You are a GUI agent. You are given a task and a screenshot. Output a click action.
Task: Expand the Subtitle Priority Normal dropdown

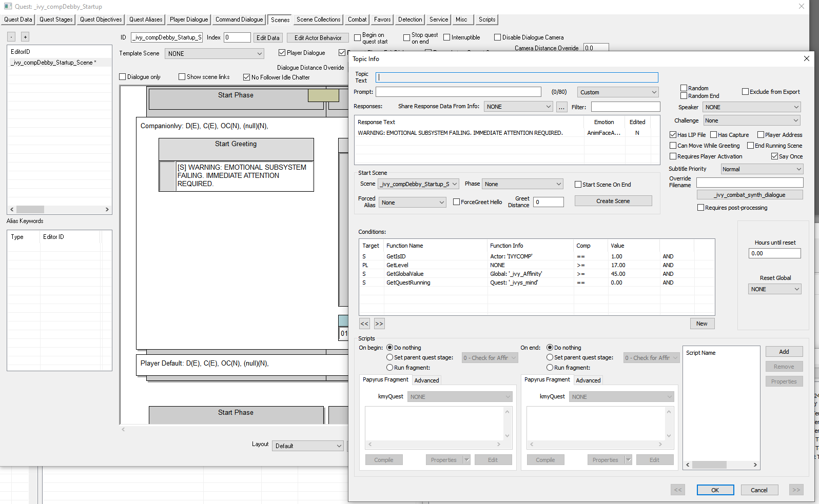[x=762, y=169]
